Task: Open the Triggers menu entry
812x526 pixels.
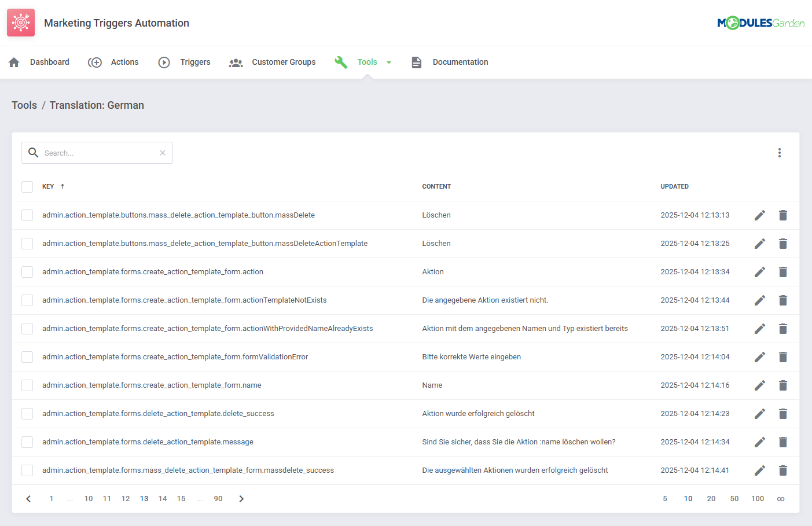Action: point(195,62)
